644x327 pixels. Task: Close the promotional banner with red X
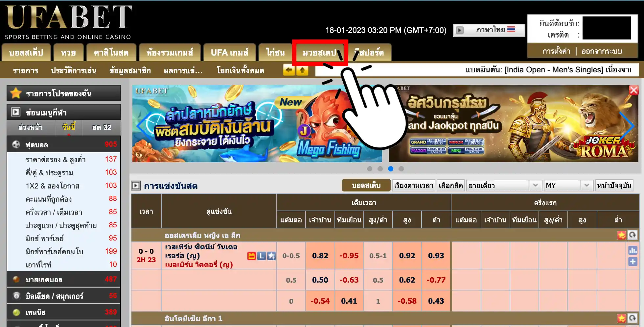tap(633, 90)
